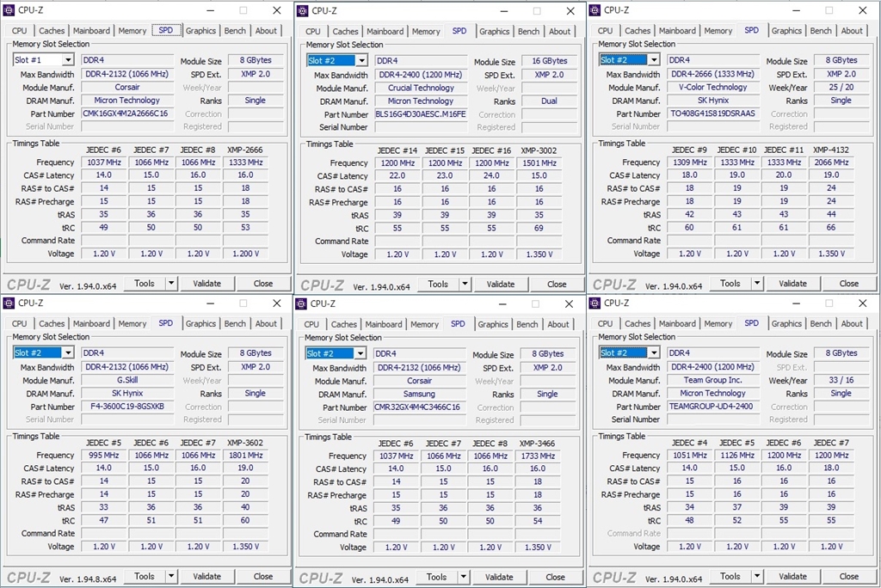This screenshot has width=881, height=588.
Task: Click the XMP-4132 column header
Action: [x=831, y=150]
